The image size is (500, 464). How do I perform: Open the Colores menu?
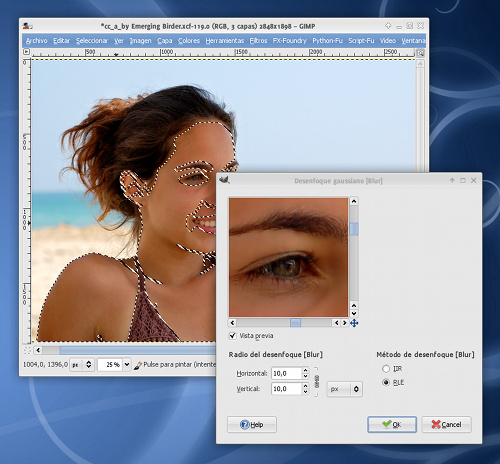coord(189,41)
